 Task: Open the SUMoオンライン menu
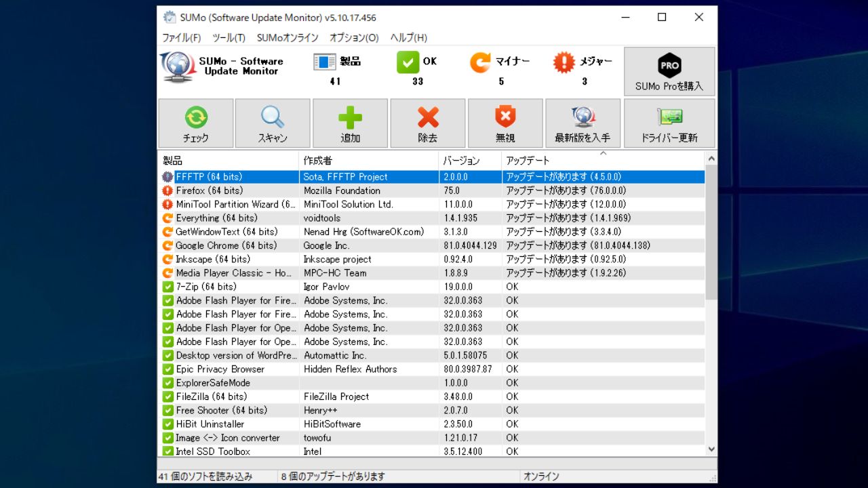(x=288, y=38)
